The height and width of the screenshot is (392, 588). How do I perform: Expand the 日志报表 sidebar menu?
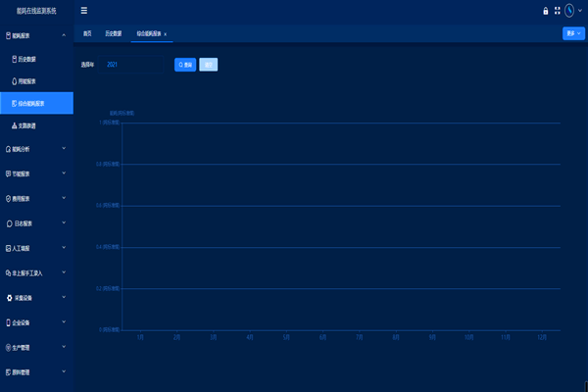coord(36,222)
